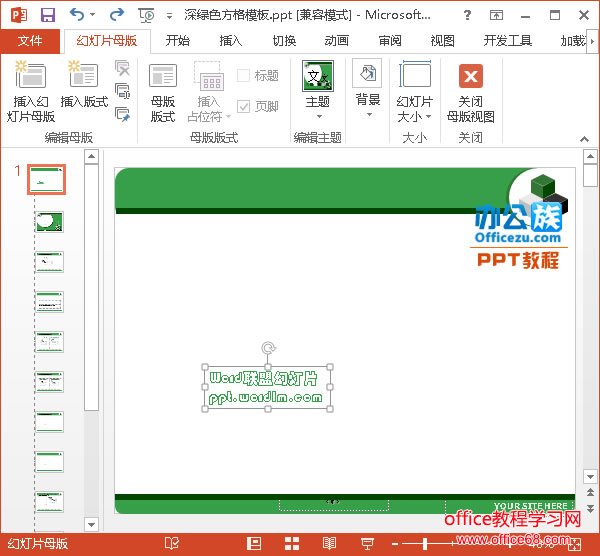This screenshot has width=600, height=556.
Task: Open the 主题 themes dropdown
Action: click(318, 90)
